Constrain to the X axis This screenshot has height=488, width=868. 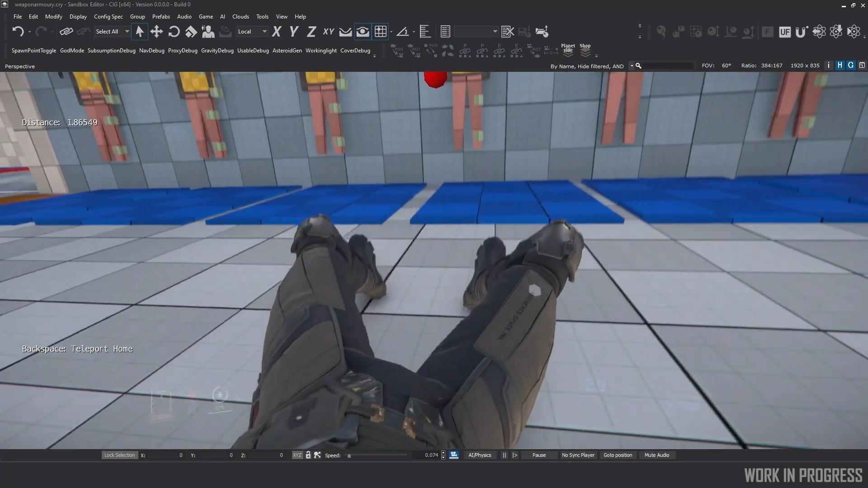pos(277,32)
